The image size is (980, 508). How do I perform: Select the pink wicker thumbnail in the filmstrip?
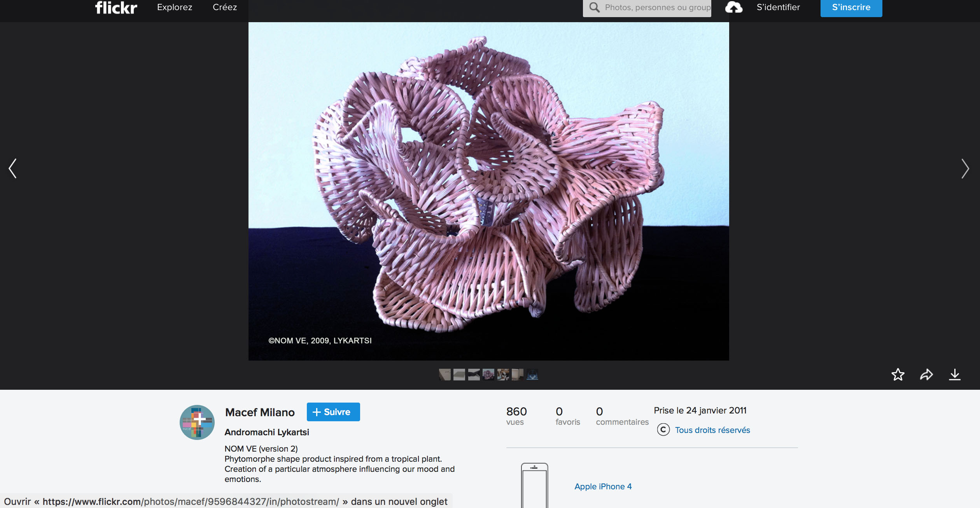pos(488,375)
